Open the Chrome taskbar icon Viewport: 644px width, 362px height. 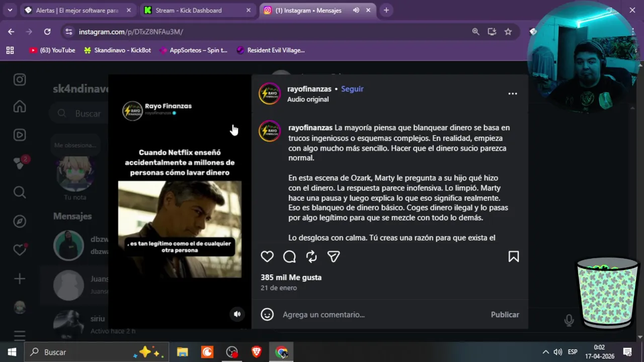281,352
